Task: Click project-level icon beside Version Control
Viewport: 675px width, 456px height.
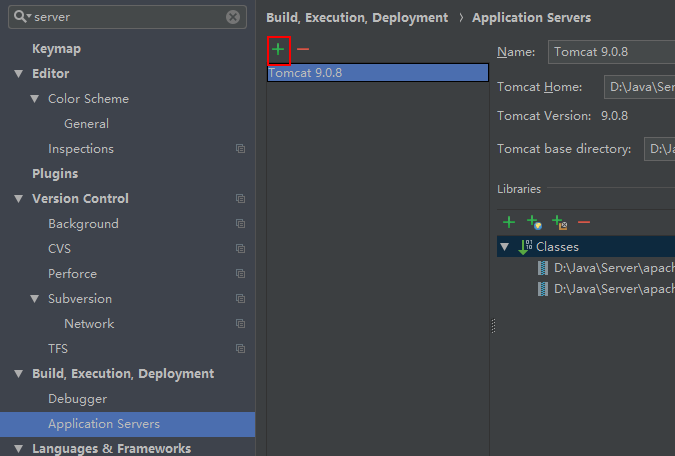Action: pyautogui.click(x=241, y=199)
